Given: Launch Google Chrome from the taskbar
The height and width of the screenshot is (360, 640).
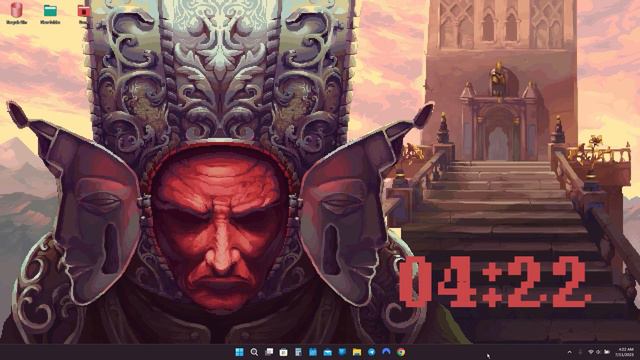Looking at the screenshot, I should pyautogui.click(x=401, y=352).
